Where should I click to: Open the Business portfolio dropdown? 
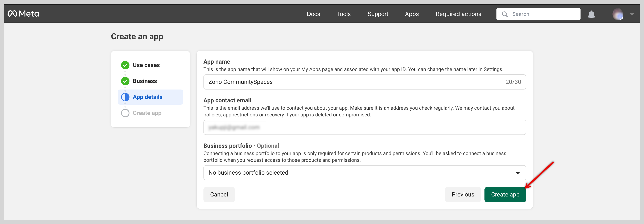coord(364,173)
